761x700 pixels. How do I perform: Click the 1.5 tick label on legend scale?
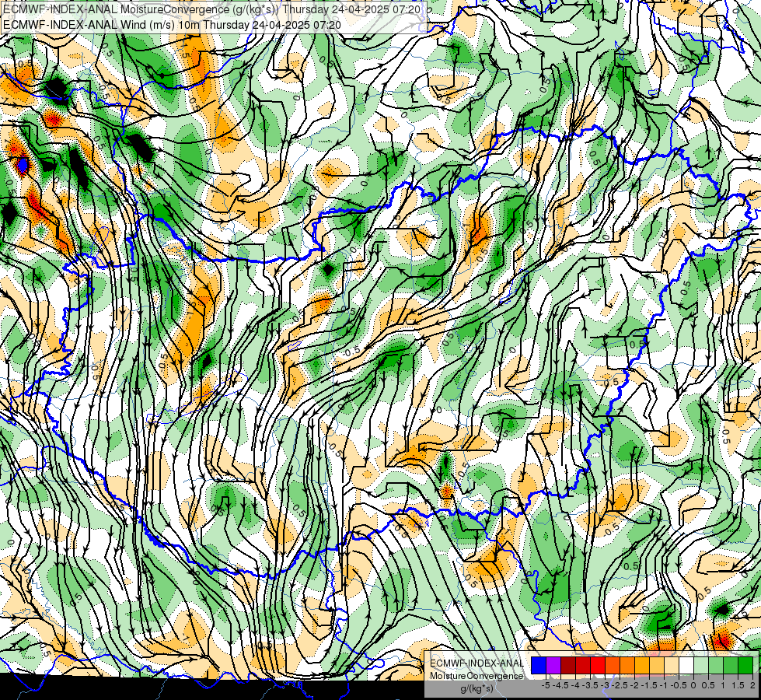click(x=738, y=685)
